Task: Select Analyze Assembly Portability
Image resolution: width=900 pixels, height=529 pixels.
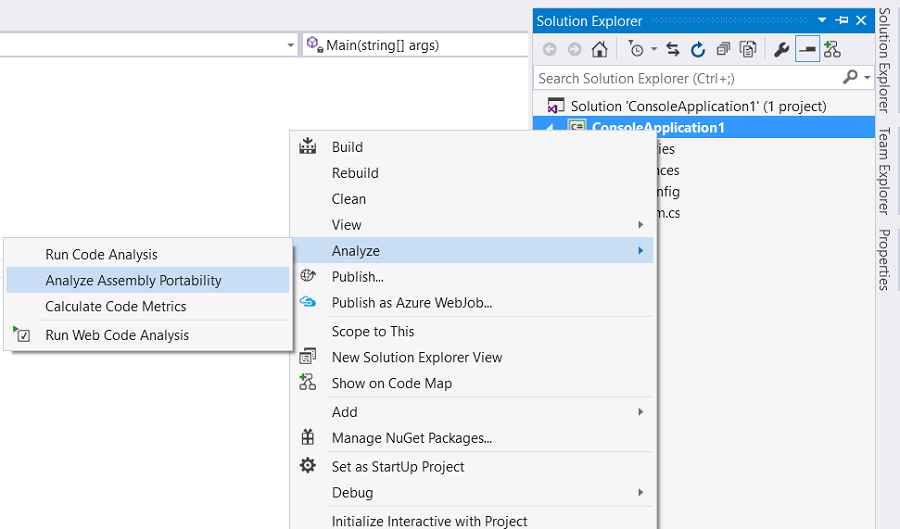Action: [133, 281]
